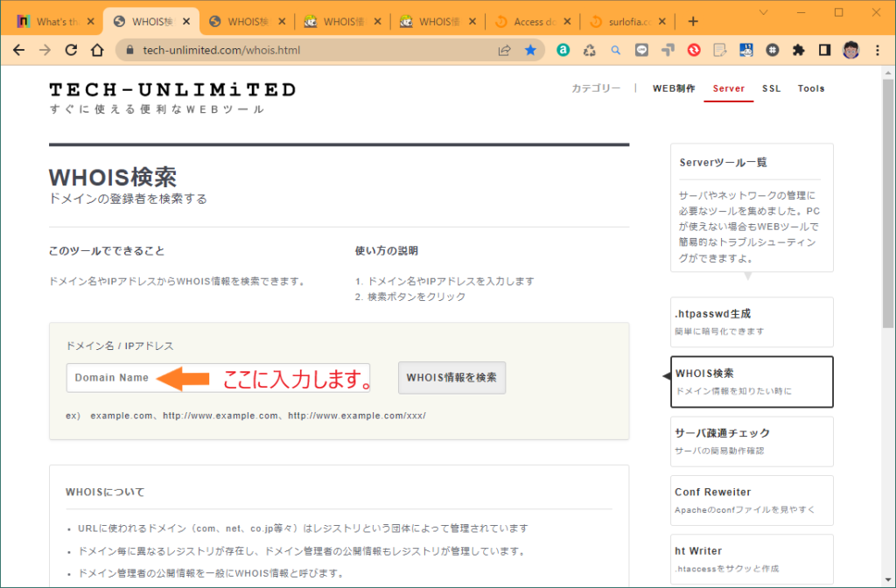Open the magnifier search extension icon
This screenshot has width=896, height=588.
point(617,50)
